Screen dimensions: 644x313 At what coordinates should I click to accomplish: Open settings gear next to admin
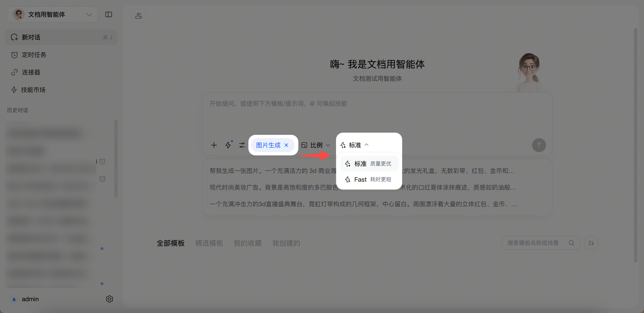point(109,299)
